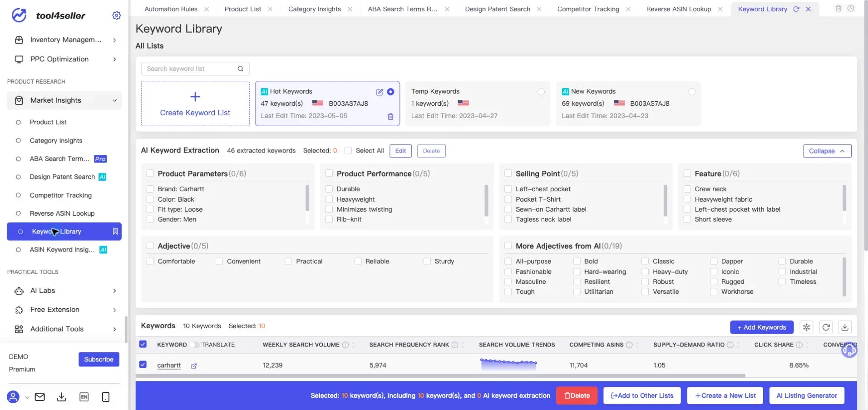Click the keywords table horizontal scrollbar
The height and width of the screenshot is (410, 868).
tap(440, 375)
